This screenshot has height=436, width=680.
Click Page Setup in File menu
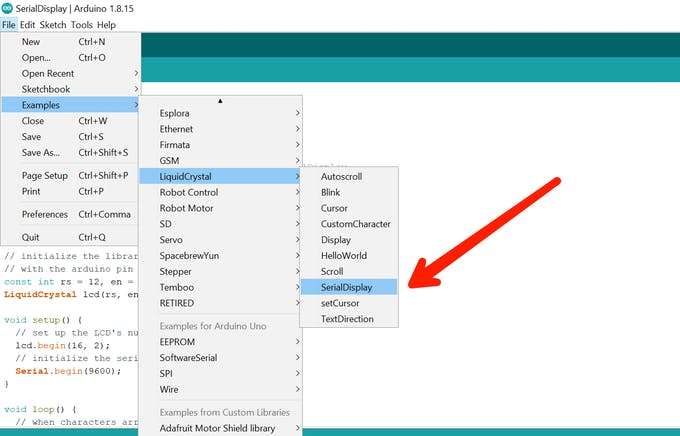pyautogui.click(x=71, y=175)
